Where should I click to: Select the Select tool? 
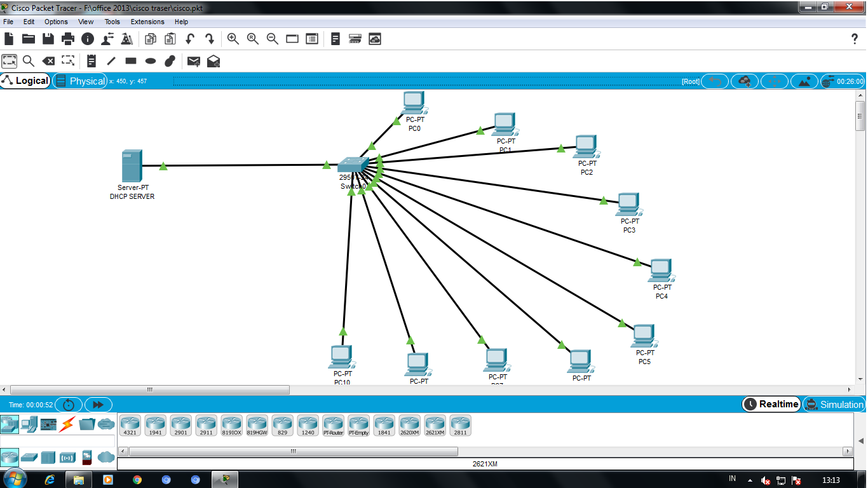click(x=9, y=61)
